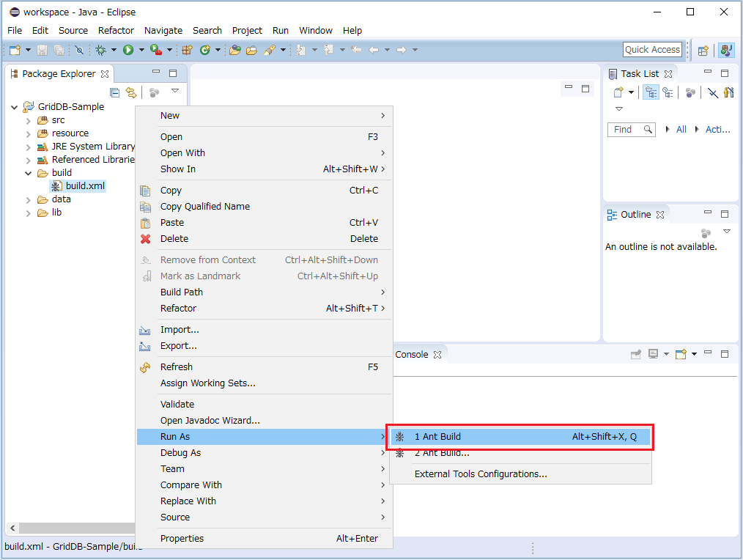This screenshot has width=743, height=560.
Task: Select the Java perspective icon
Action: click(x=726, y=50)
